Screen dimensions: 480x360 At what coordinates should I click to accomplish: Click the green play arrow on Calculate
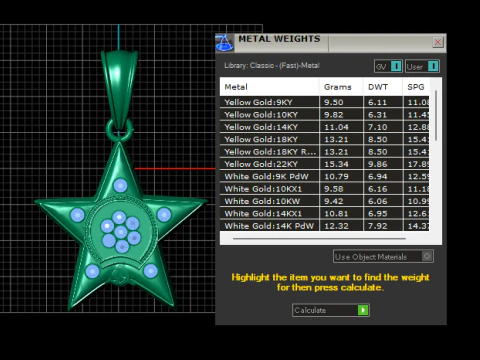point(363,310)
